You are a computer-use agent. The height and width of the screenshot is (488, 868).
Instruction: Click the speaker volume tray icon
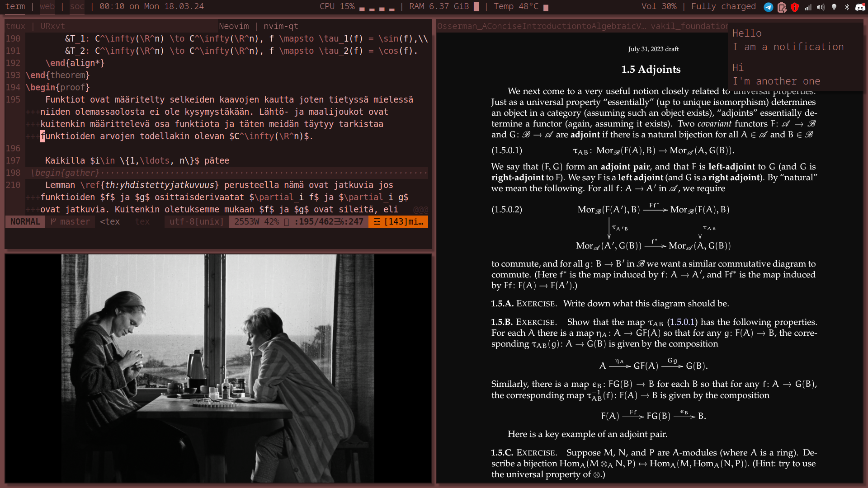(821, 7)
